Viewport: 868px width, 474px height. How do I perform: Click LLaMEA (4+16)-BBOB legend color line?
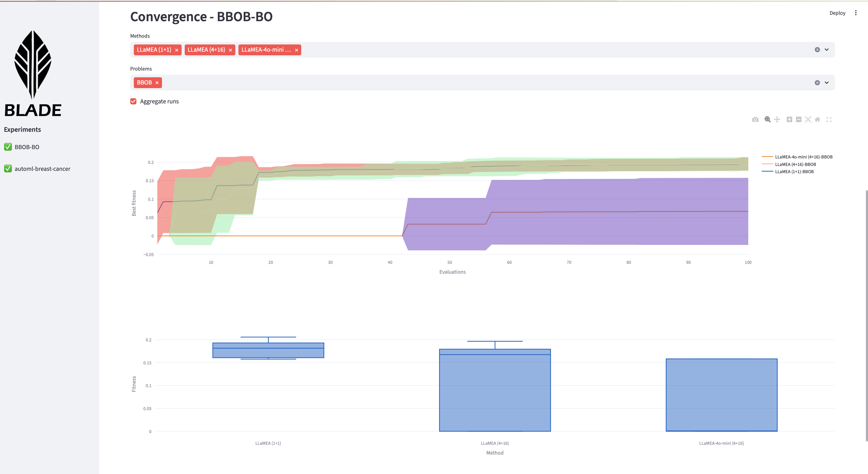[767, 164]
